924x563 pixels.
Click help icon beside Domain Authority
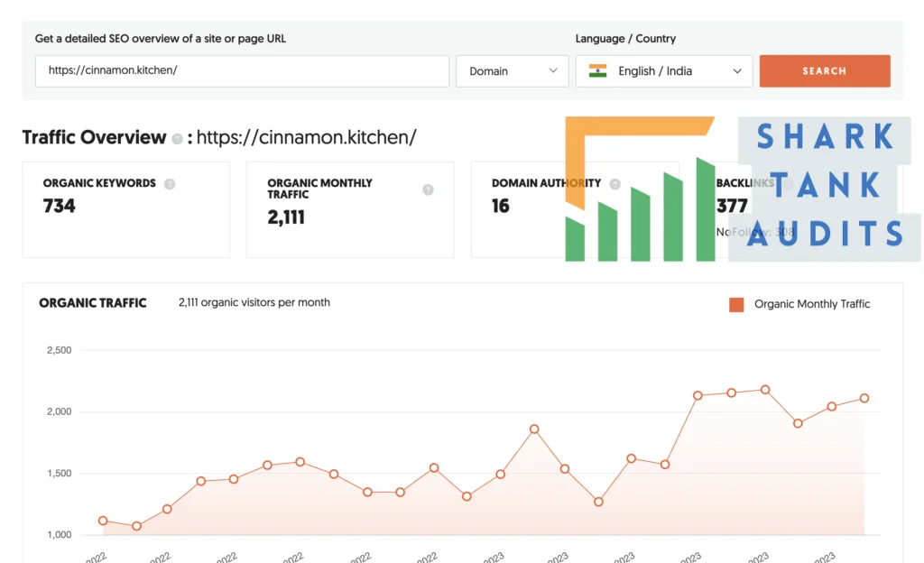[x=614, y=184]
